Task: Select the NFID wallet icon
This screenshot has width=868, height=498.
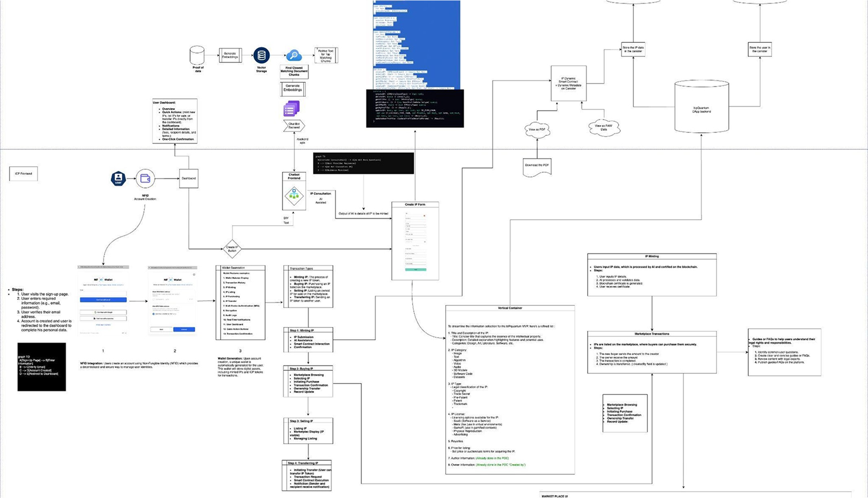Action: (x=145, y=179)
